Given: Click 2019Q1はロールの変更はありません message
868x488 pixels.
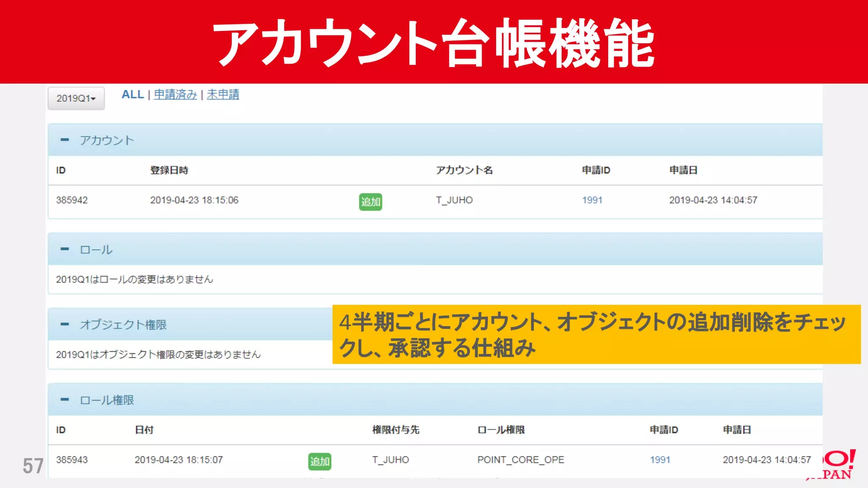Looking at the screenshot, I should pyautogui.click(x=134, y=279).
